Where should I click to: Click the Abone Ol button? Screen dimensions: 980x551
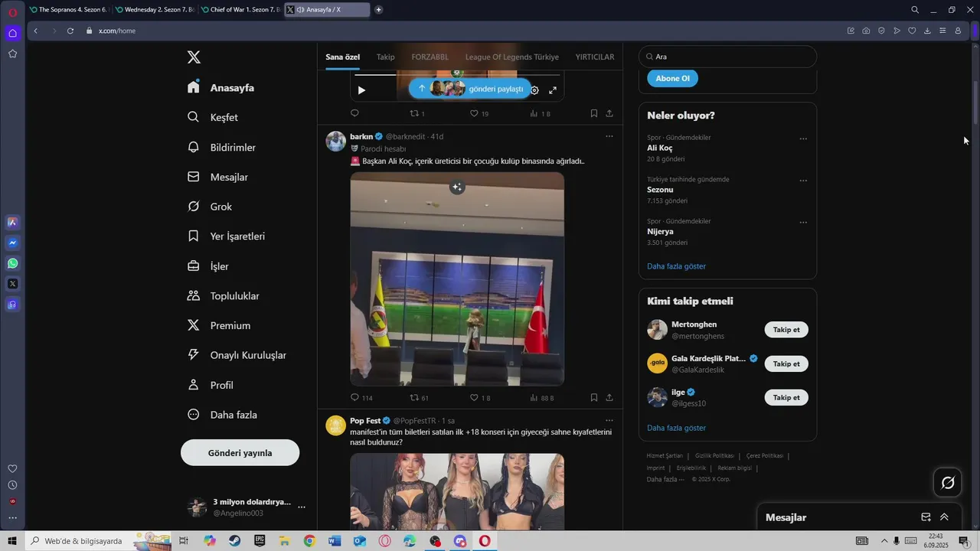tap(672, 78)
